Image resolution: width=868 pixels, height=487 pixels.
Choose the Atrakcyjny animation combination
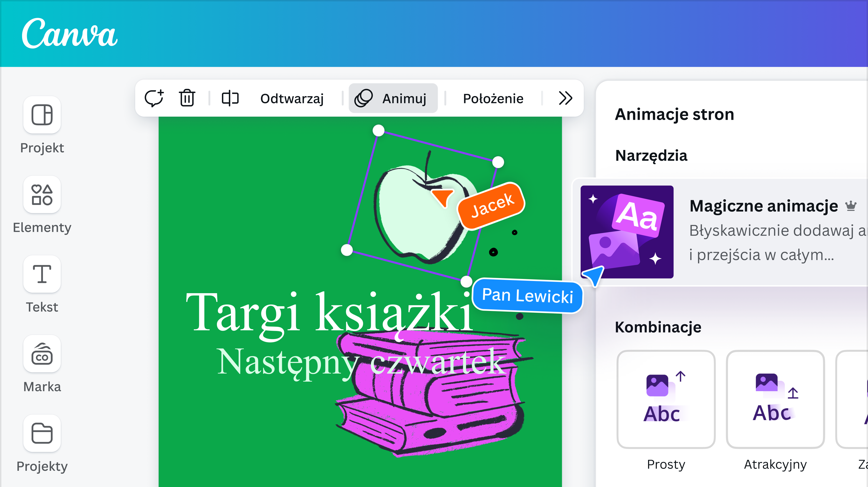point(775,399)
